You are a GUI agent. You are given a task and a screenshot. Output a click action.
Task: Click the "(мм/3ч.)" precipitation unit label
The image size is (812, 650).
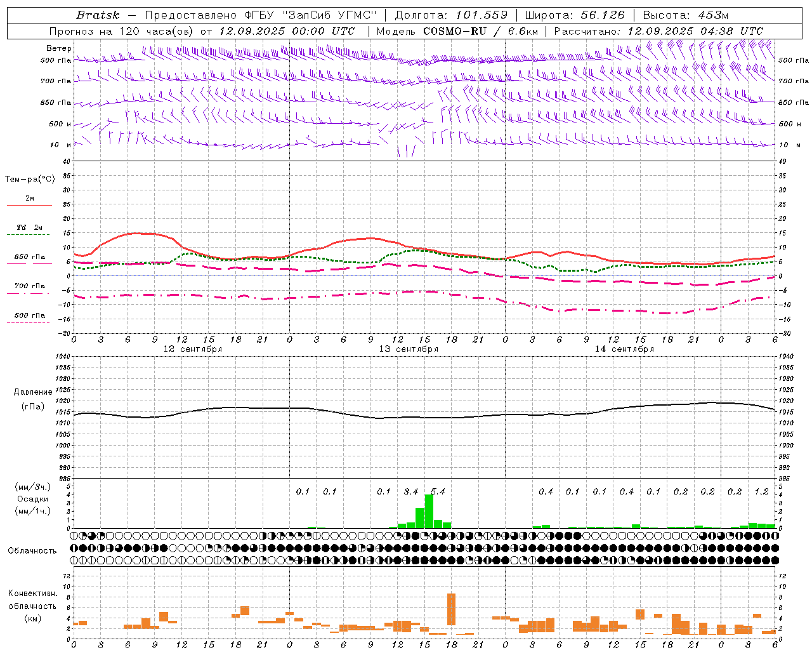(33, 487)
